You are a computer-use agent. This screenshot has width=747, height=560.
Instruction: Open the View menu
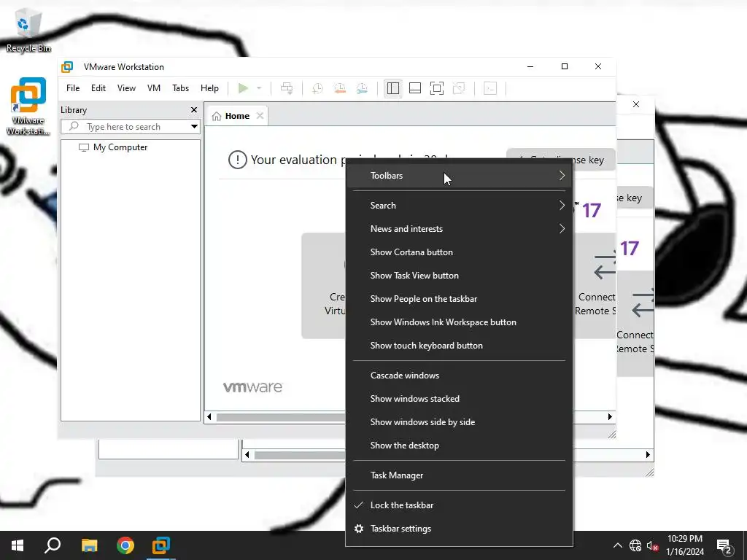click(127, 88)
